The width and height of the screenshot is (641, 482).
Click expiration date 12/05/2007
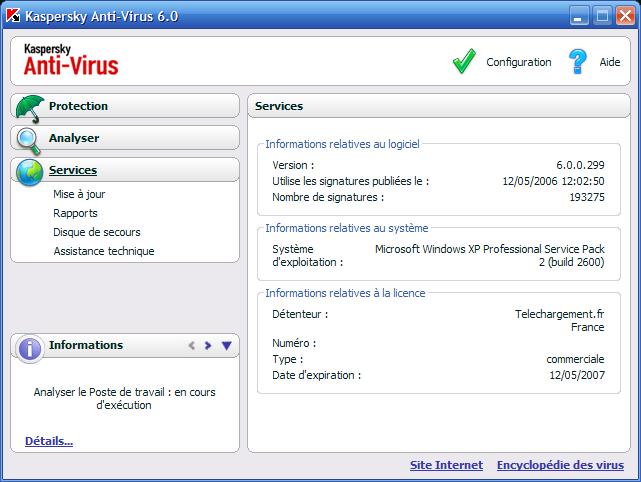(577, 375)
